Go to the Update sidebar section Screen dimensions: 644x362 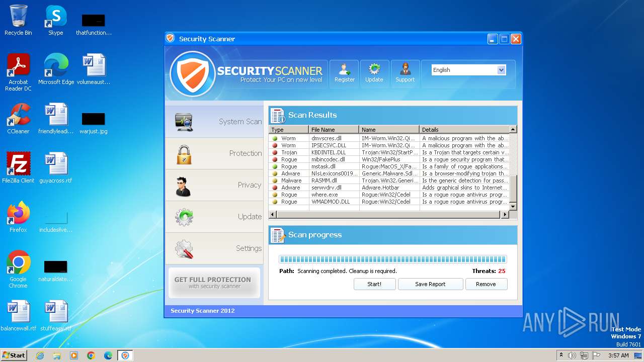(x=214, y=217)
